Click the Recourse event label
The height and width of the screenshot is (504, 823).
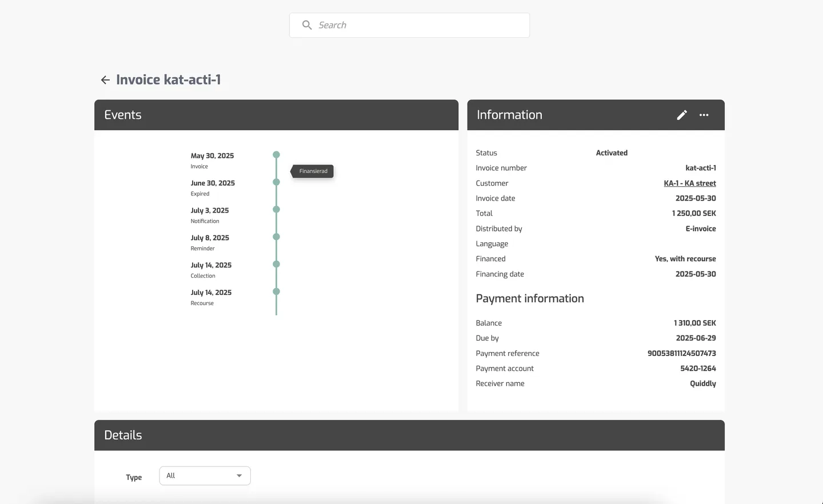(202, 303)
